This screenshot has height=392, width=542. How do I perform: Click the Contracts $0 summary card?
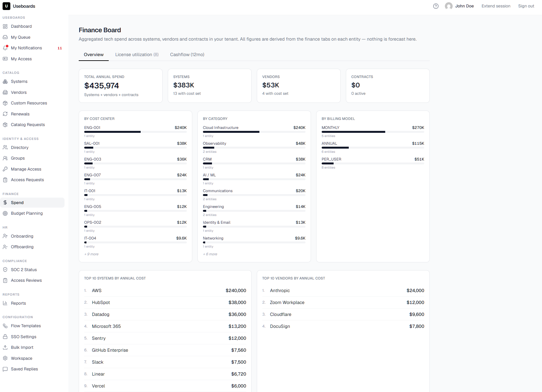tap(388, 86)
